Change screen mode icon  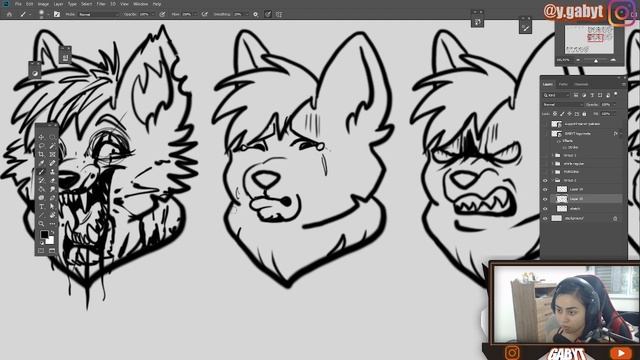[52, 250]
